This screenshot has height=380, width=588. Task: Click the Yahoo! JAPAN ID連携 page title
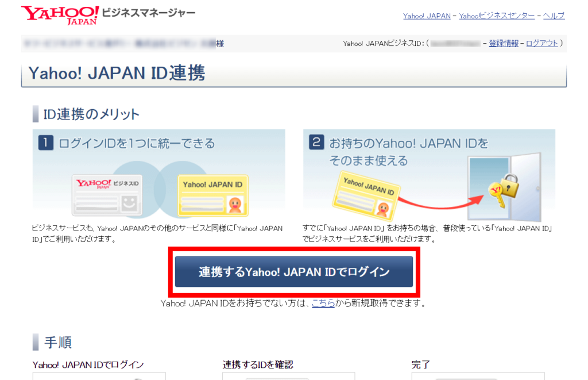pyautogui.click(x=117, y=73)
